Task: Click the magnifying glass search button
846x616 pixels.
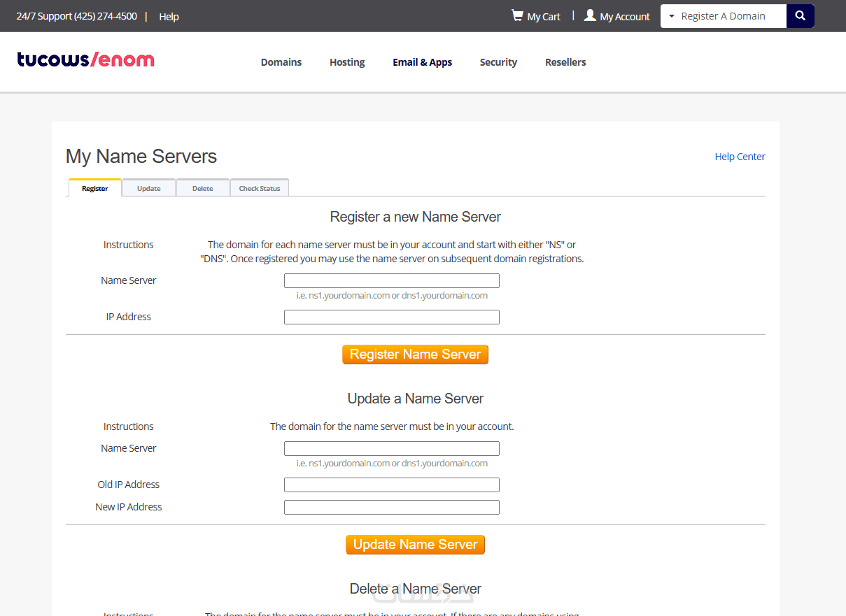Action: click(x=800, y=16)
